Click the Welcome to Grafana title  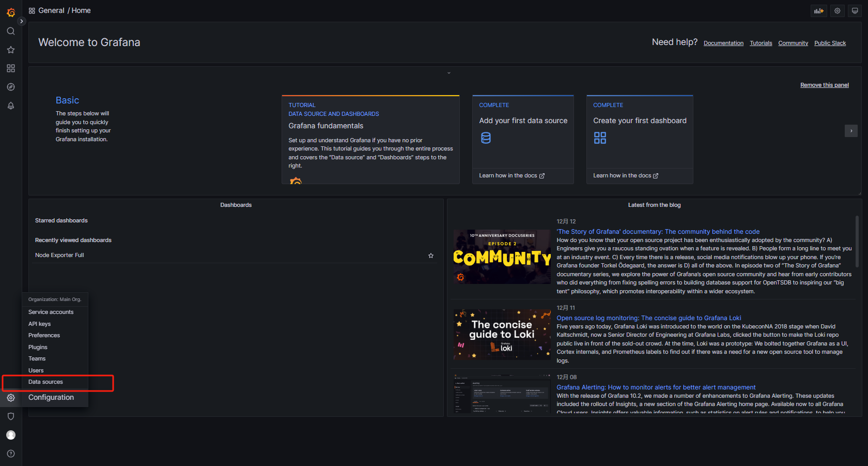pos(89,42)
